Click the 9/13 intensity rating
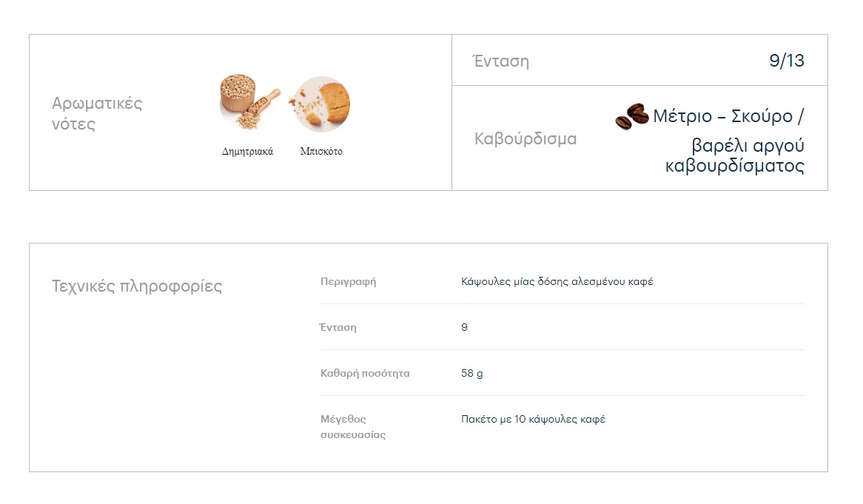Viewport: 863px width, 504px height. click(x=786, y=61)
